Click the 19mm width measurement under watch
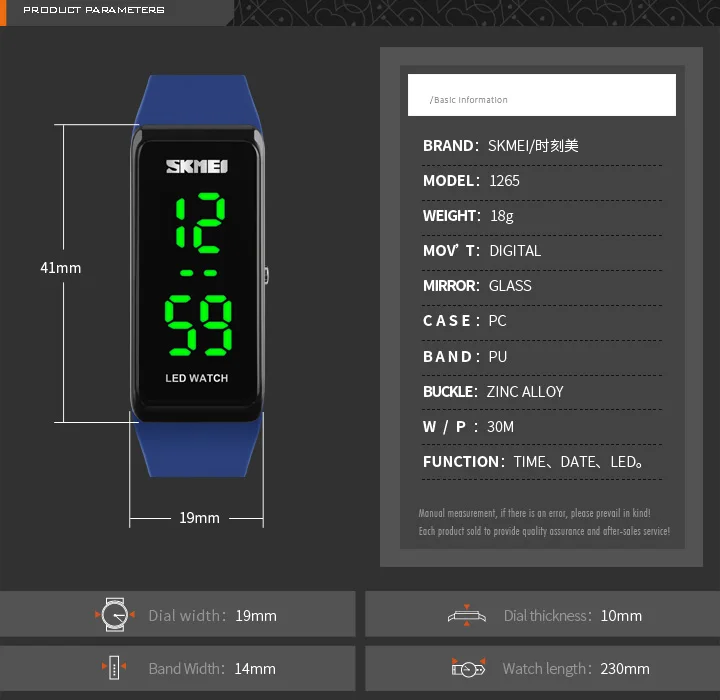720x700 pixels. 199,518
